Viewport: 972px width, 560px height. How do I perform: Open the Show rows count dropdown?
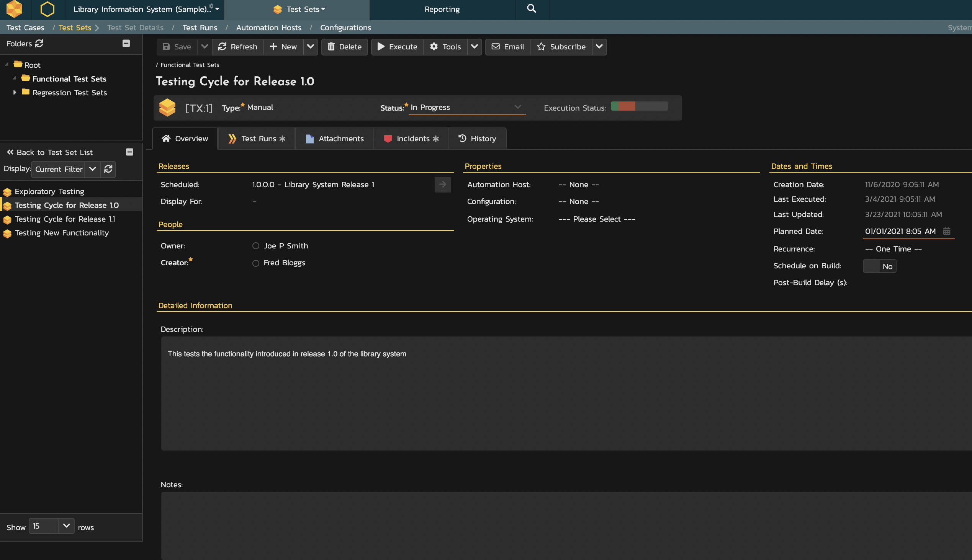[x=66, y=526]
